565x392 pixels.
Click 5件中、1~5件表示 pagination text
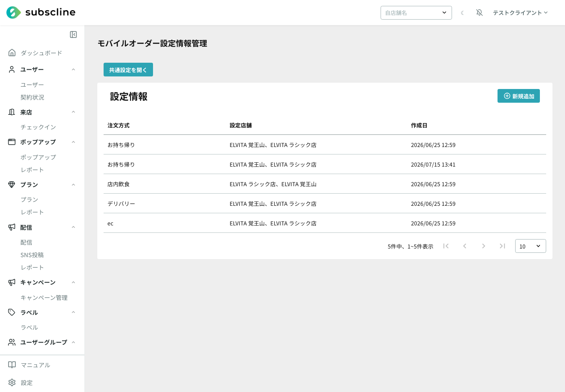pyautogui.click(x=410, y=247)
